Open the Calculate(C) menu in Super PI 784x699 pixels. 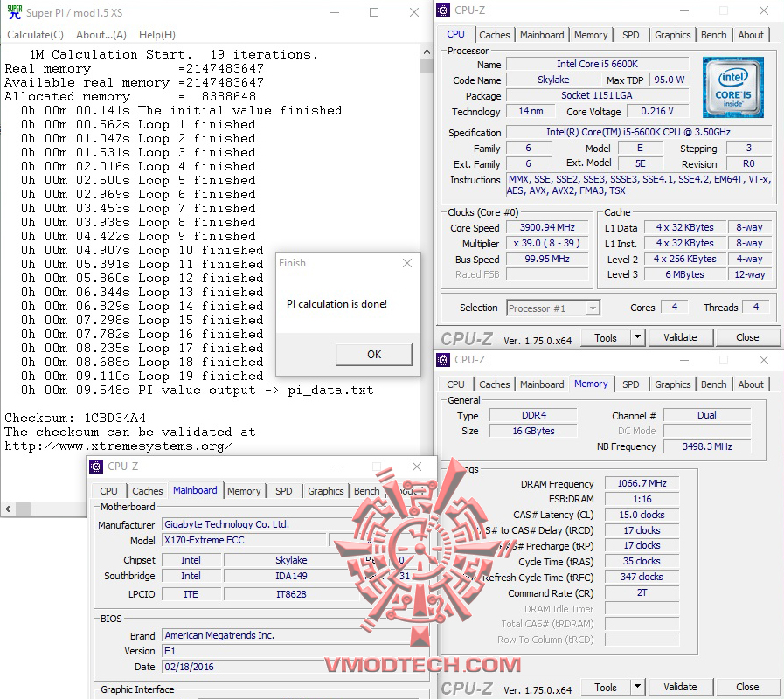point(35,35)
